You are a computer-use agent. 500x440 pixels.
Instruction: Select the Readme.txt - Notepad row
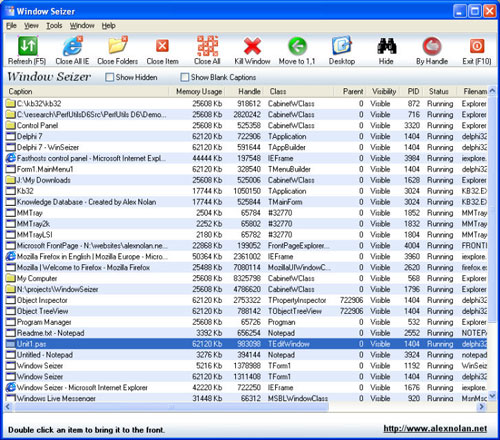pos(246,333)
